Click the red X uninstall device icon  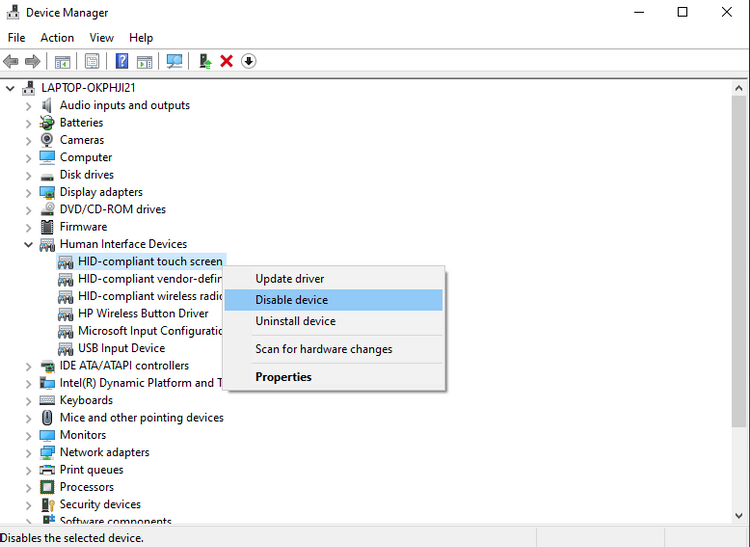227,61
